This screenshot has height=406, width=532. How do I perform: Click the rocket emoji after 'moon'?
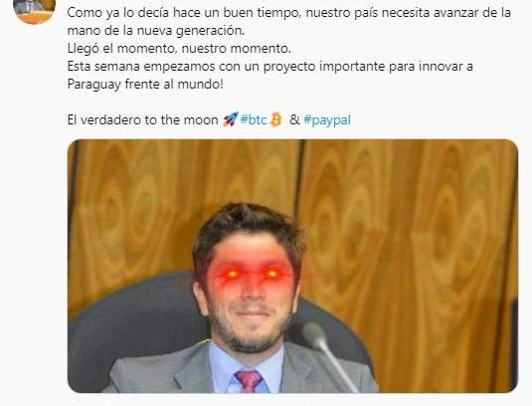(x=231, y=119)
